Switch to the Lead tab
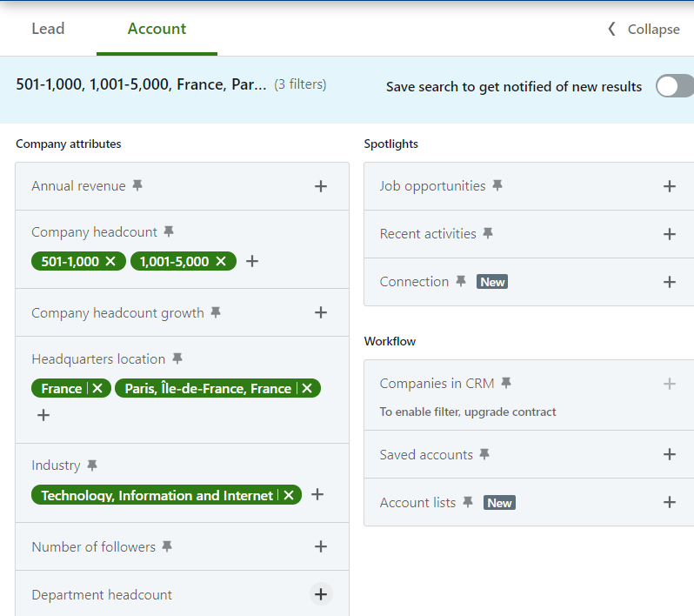Screen dimensions: 694x616 48,29
